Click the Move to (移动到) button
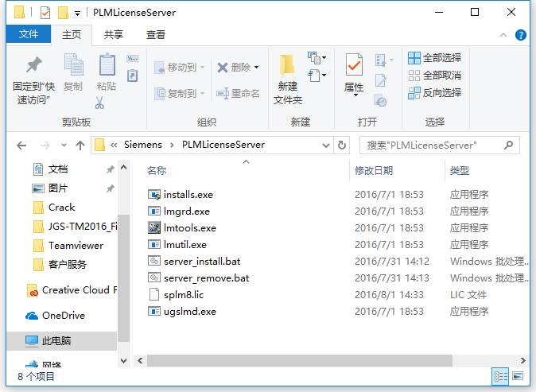The width and height of the screenshot is (536, 392). [179, 68]
